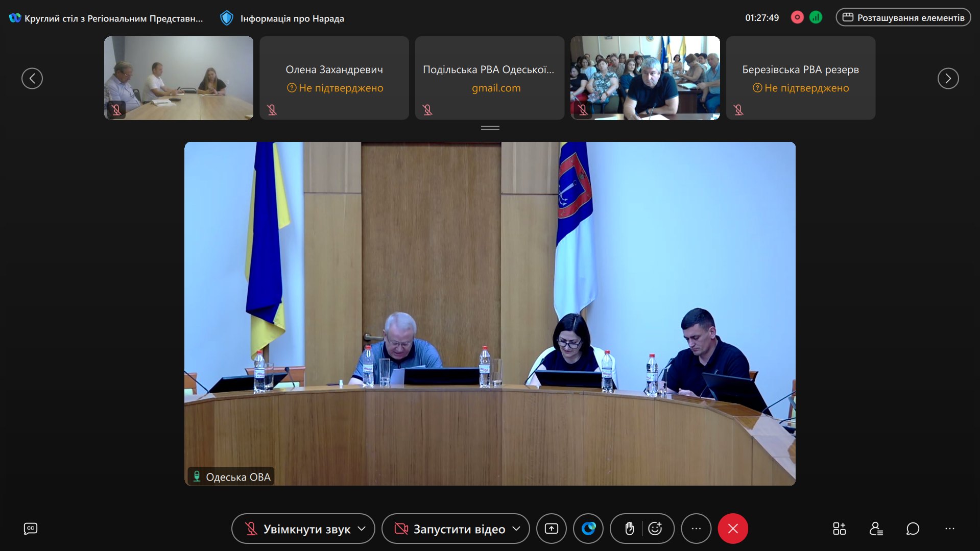Open the closed captions panel
Image resolution: width=980 pixels, height=551 pixels.
(x=31, y=529)
